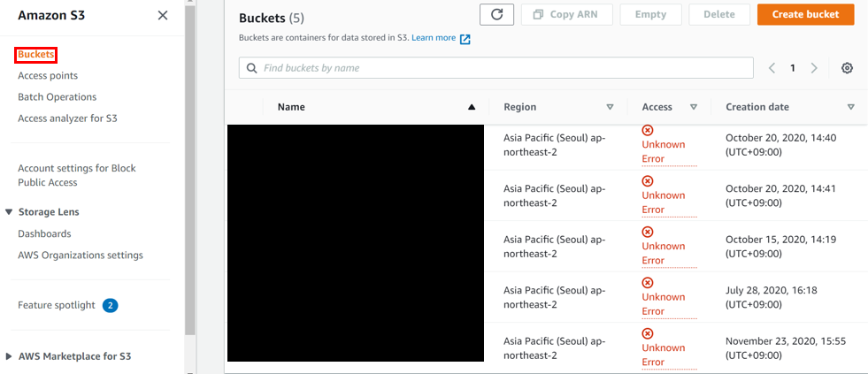This screenshot has width=868, height=374.
Task: Open AWS Organizations settings
Action: pyautogui.click(x=81, y=255)
